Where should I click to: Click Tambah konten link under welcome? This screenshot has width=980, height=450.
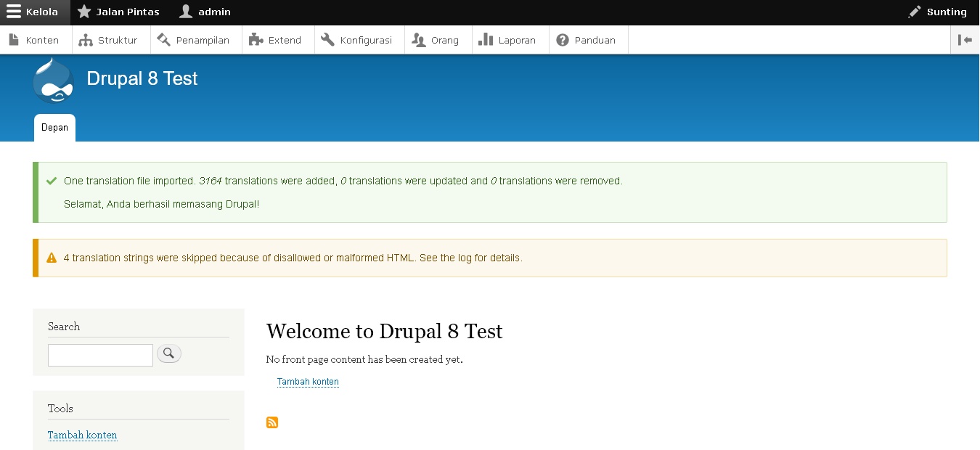coord(308,382)
